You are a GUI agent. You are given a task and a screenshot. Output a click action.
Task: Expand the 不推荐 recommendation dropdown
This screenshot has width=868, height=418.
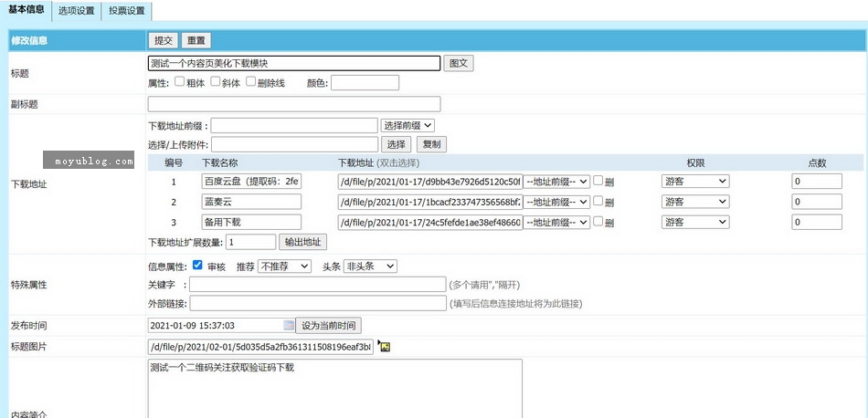click(285, 266)
